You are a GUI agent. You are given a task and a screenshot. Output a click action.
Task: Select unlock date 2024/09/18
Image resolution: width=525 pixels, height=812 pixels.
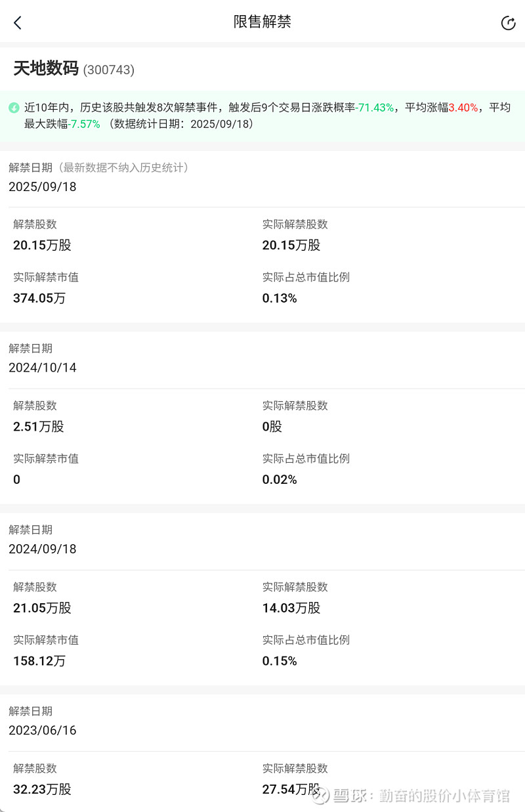tap(43, 549)
